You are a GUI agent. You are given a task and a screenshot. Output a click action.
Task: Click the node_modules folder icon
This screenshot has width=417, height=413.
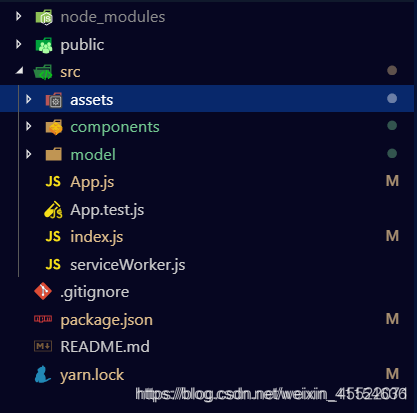point(44,17)
